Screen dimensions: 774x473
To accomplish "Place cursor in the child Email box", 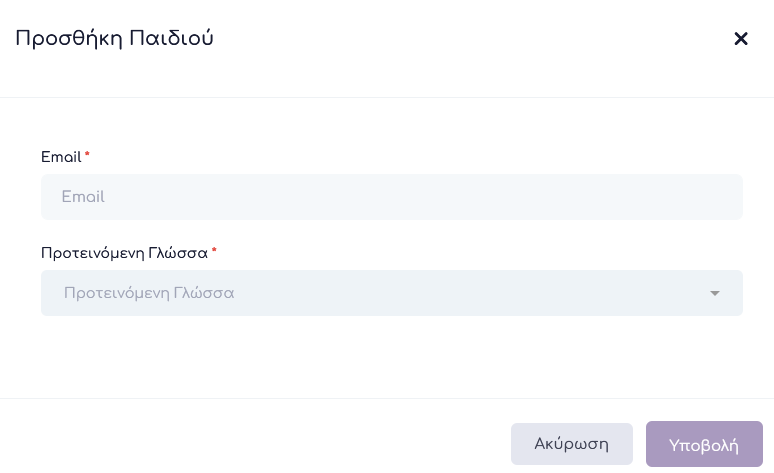I will 391,197.
